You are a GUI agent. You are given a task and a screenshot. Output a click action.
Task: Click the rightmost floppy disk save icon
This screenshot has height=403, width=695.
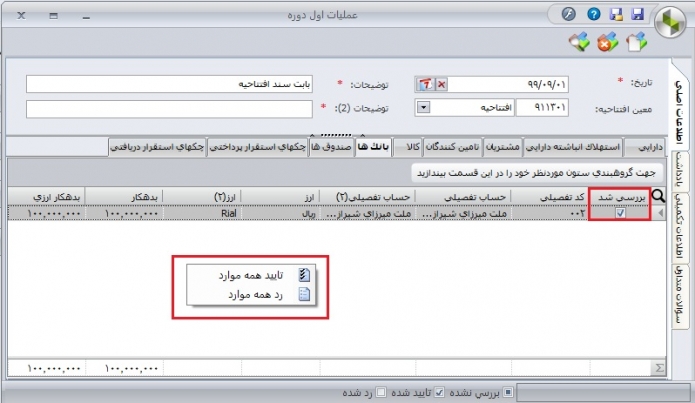point(635,15)
